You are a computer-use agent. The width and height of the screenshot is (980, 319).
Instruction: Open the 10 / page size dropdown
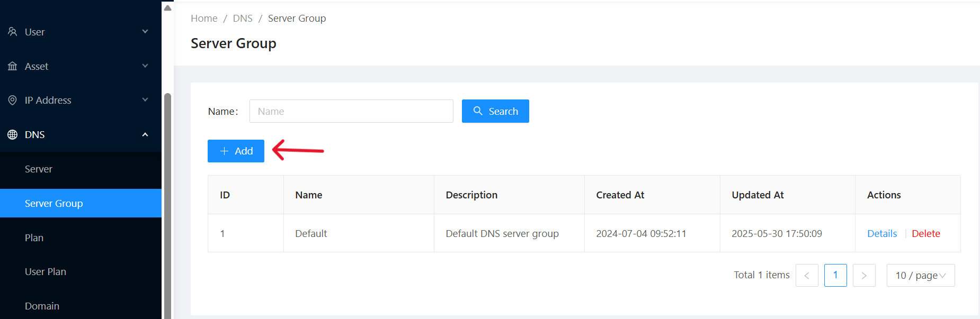[920, 276]
